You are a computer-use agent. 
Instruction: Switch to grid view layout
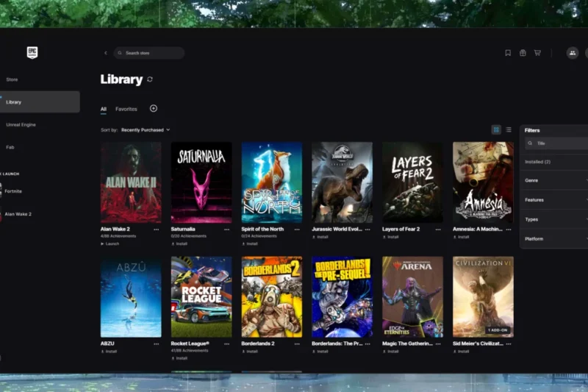496,129
